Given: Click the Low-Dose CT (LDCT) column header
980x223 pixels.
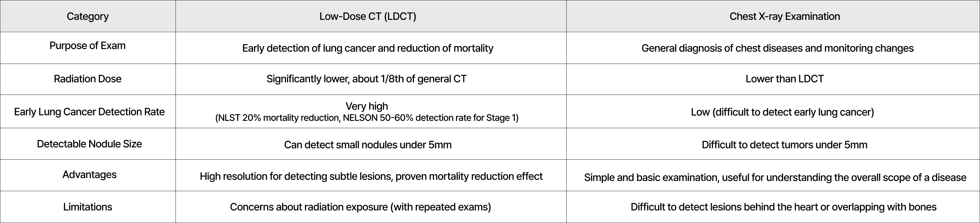Looking at the screenshot, I should 367,16.
